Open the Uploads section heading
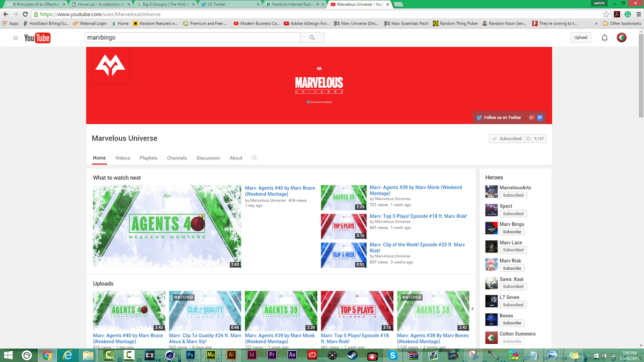 coord(103,284)
